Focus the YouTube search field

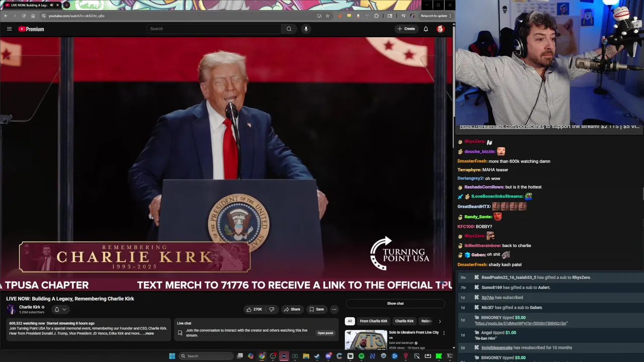(214, 29)
